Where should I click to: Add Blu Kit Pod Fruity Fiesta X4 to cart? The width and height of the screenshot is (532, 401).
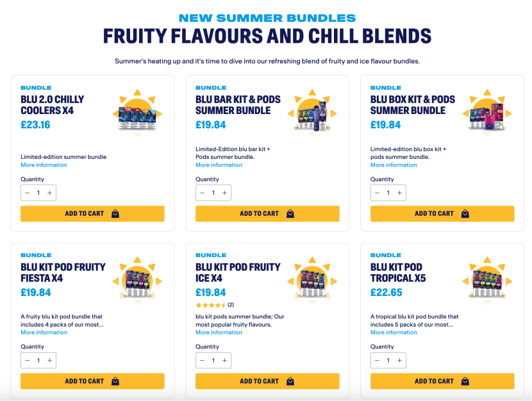click(x=92, y=381)
